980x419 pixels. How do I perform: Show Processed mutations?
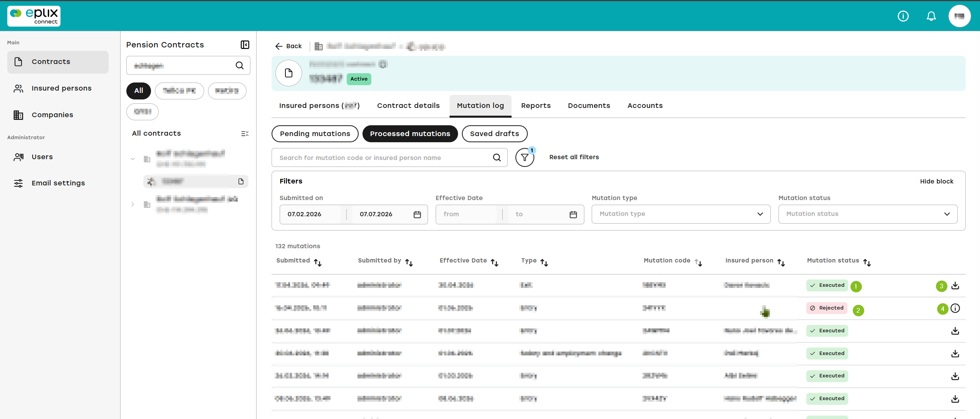point(410,134)
